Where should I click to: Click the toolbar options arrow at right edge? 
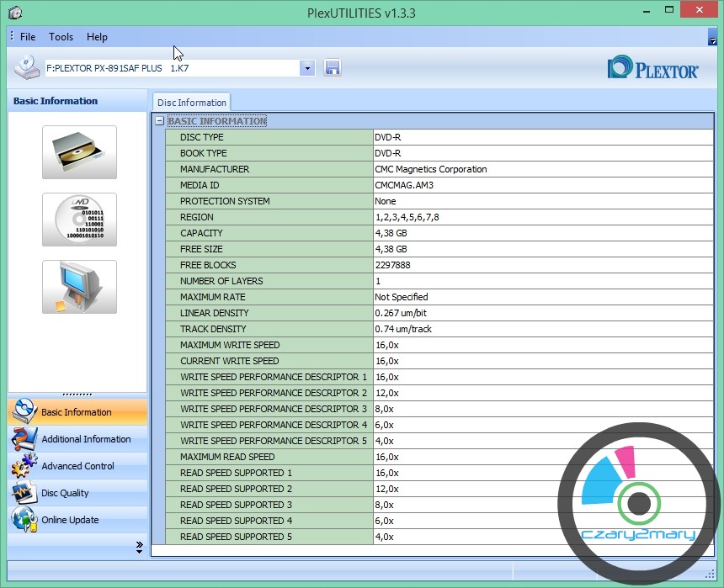click(x=712, y=39)
